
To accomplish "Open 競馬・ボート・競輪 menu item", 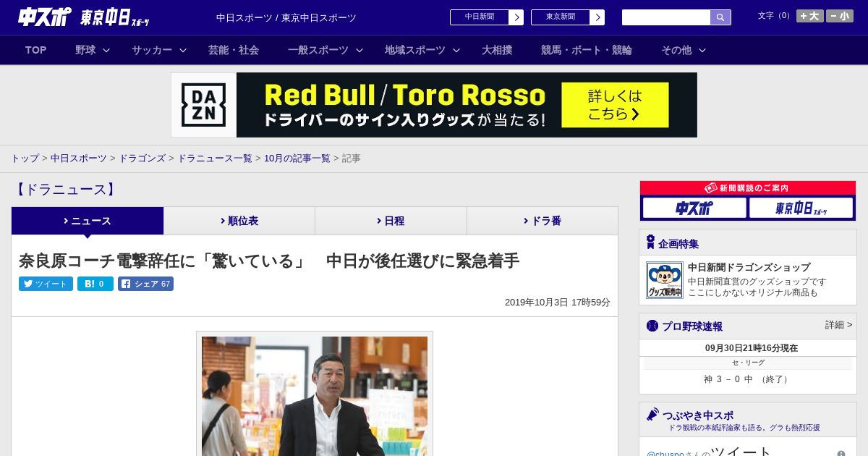I will click(587, 50).
